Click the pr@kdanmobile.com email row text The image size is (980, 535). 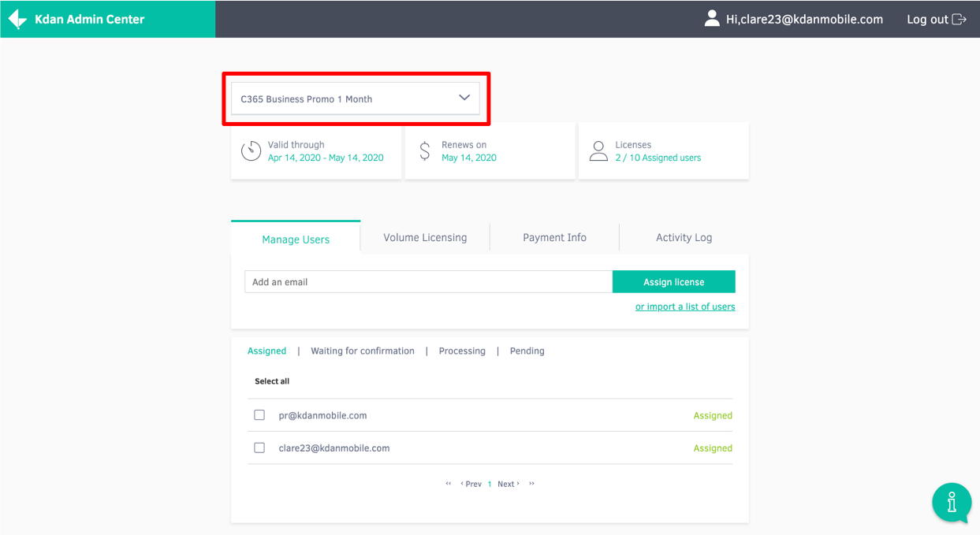(322, 415)
